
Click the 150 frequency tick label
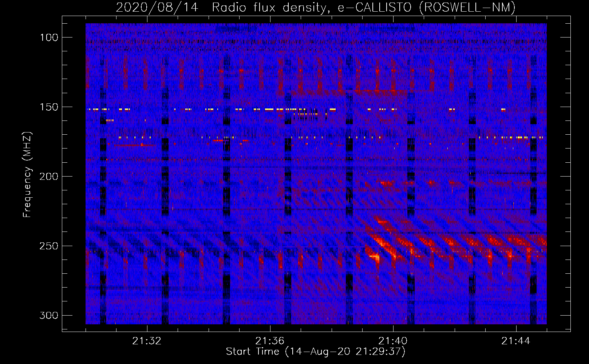click(x=49, y=107)
